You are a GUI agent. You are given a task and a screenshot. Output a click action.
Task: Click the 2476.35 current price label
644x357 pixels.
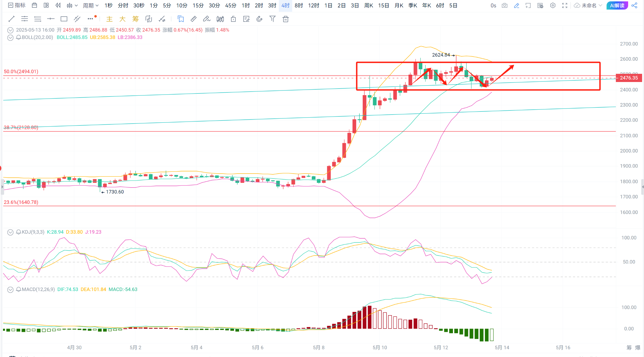pyautogui.click(x=628, y=78)
